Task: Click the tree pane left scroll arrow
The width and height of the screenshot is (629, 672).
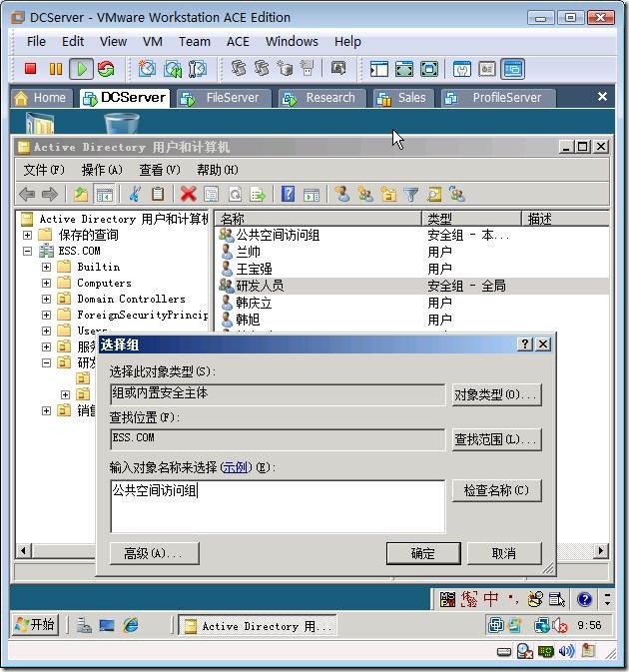Action: point(24,550)
